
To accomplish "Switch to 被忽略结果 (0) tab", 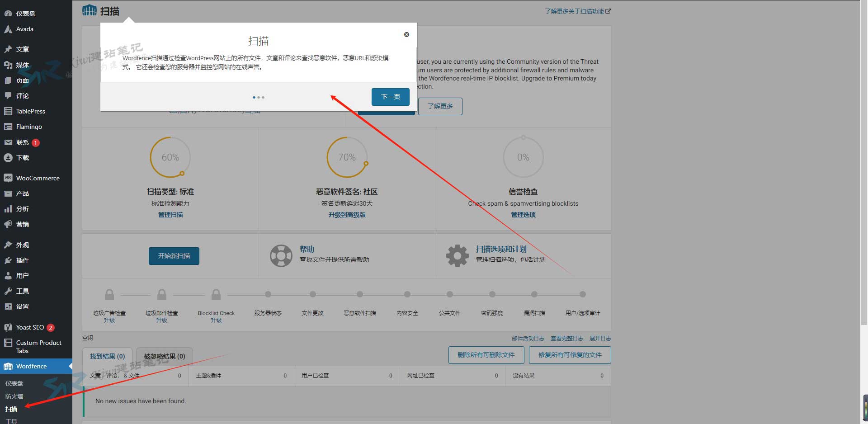I will 165,356.
